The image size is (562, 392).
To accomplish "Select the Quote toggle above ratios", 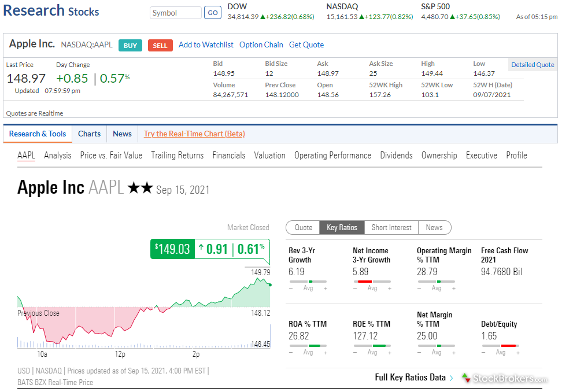I will pos(304,227).
